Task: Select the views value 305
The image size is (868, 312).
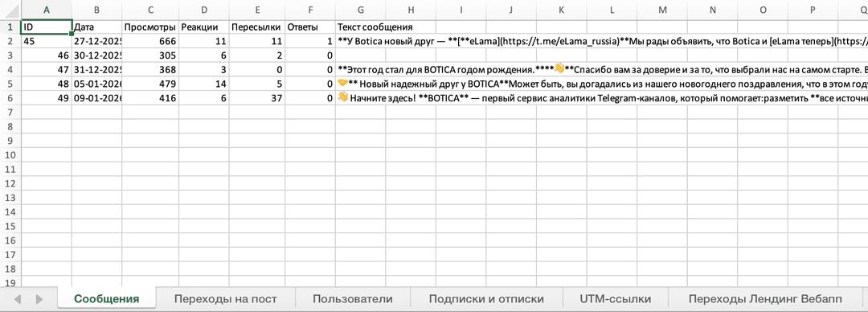Action: [150, 55]
